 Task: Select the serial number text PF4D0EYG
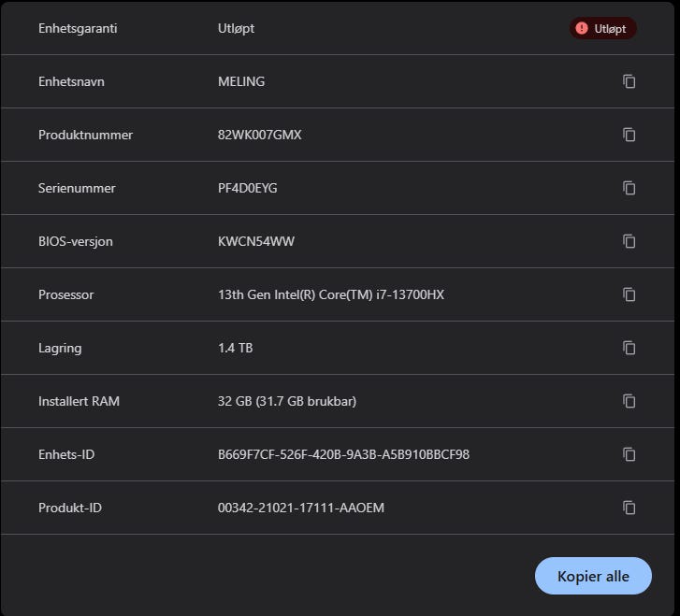point(247,188)
